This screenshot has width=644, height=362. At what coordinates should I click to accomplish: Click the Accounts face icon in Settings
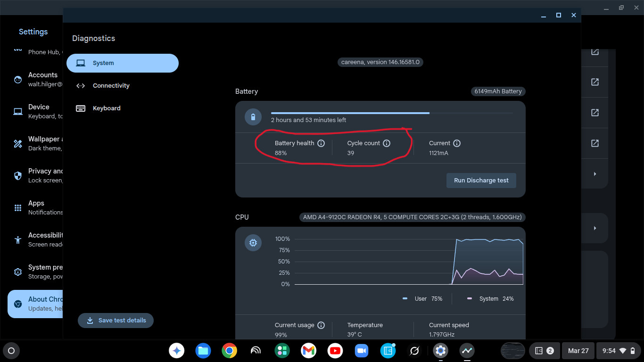[x=18, y=80]
